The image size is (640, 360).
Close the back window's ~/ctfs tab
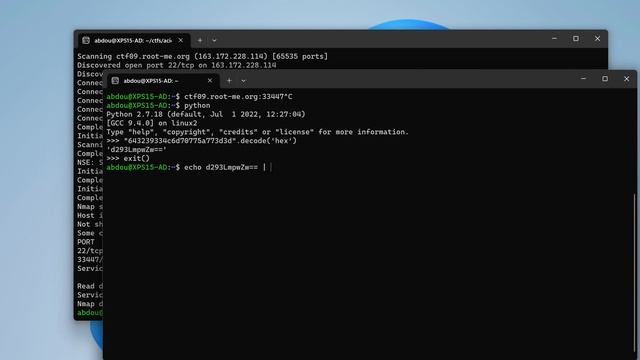(180, 40)
